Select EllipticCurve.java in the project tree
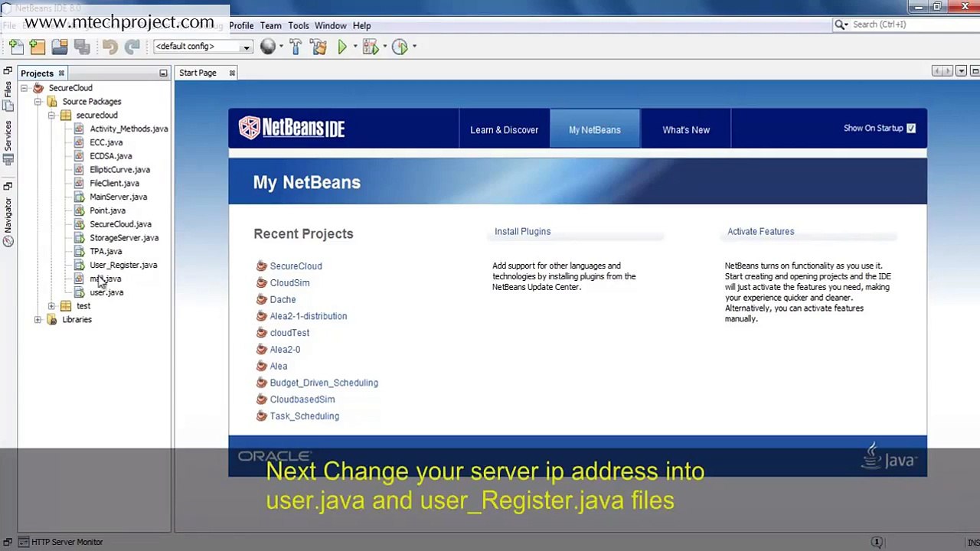Viewport: 980px width, 551px height. pos(119,170)
